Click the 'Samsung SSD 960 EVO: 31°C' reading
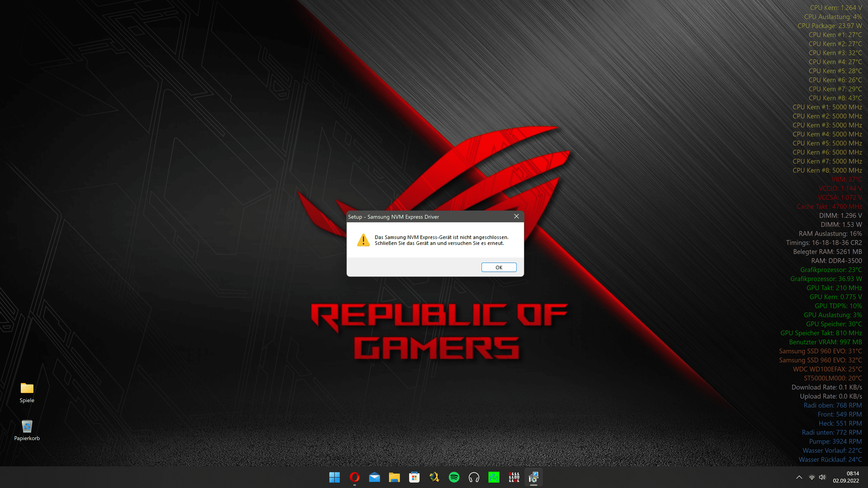 pos(820,351)
